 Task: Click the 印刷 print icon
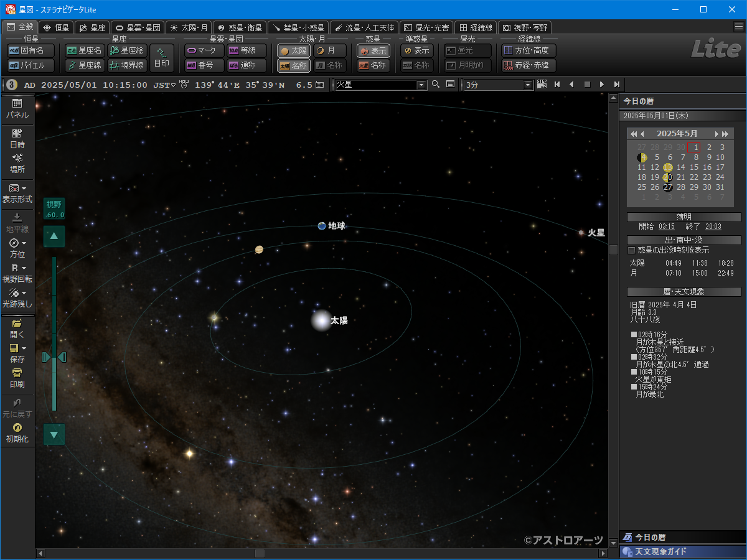click(17, 378)
